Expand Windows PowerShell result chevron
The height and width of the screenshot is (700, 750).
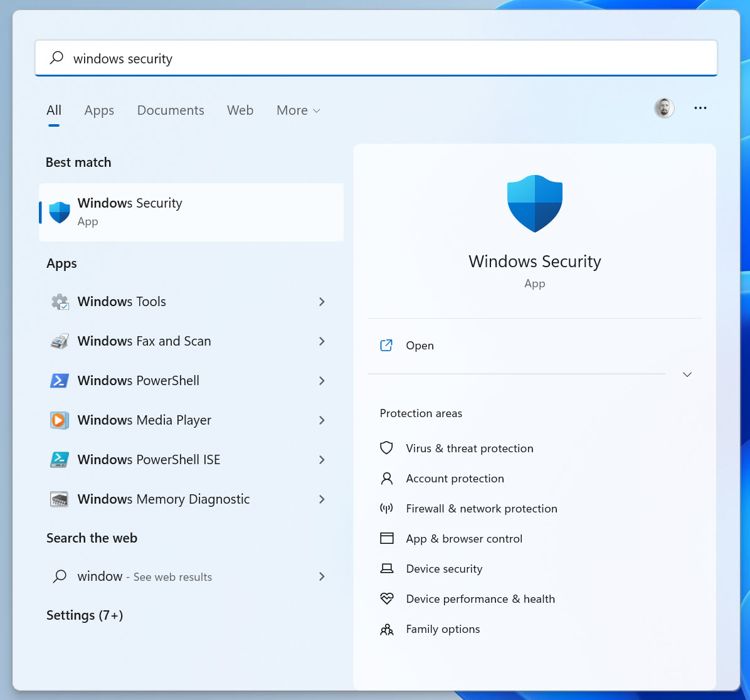pos(322,380)
